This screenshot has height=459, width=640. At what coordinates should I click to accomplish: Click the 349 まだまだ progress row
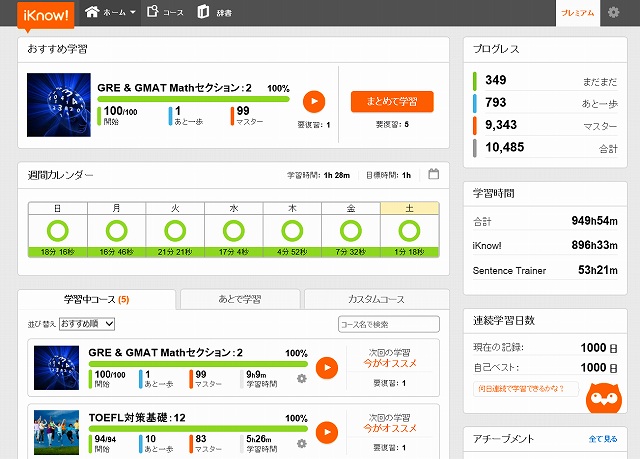coord(545,80)
